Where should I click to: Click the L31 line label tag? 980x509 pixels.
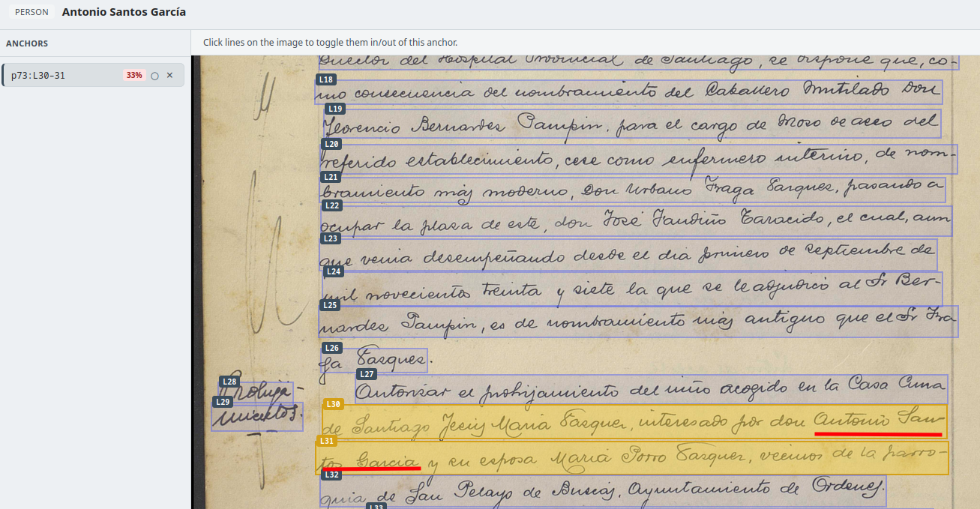pyautogui.click(x=327, y=441)
